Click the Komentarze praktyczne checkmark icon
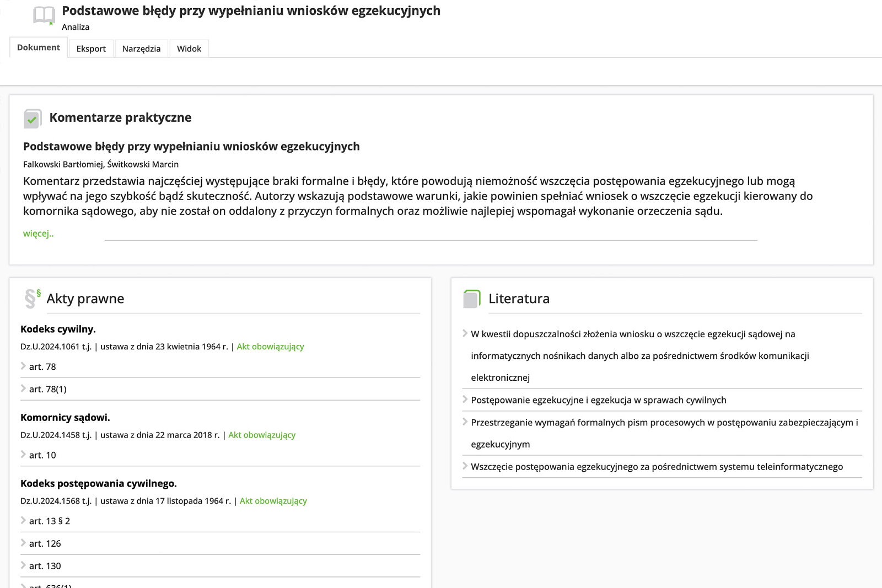Screen dimensions: 882x588 pyautogui.click(x=33, y=118)
